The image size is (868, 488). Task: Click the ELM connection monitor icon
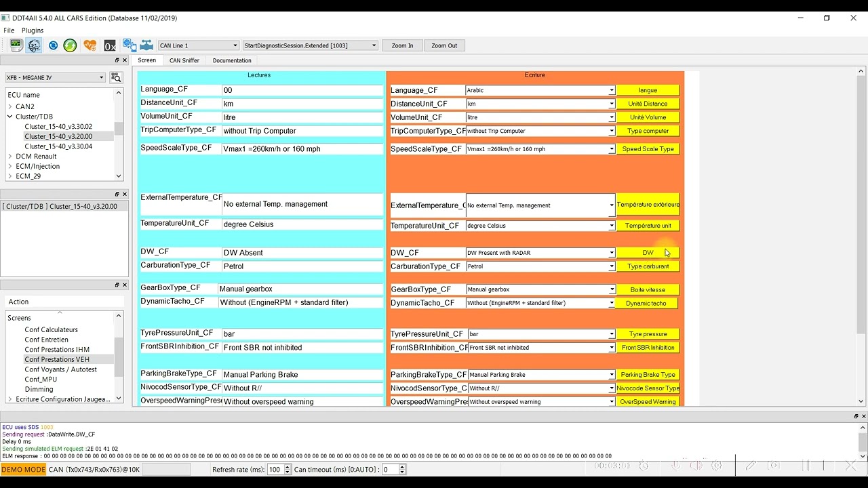16,45
